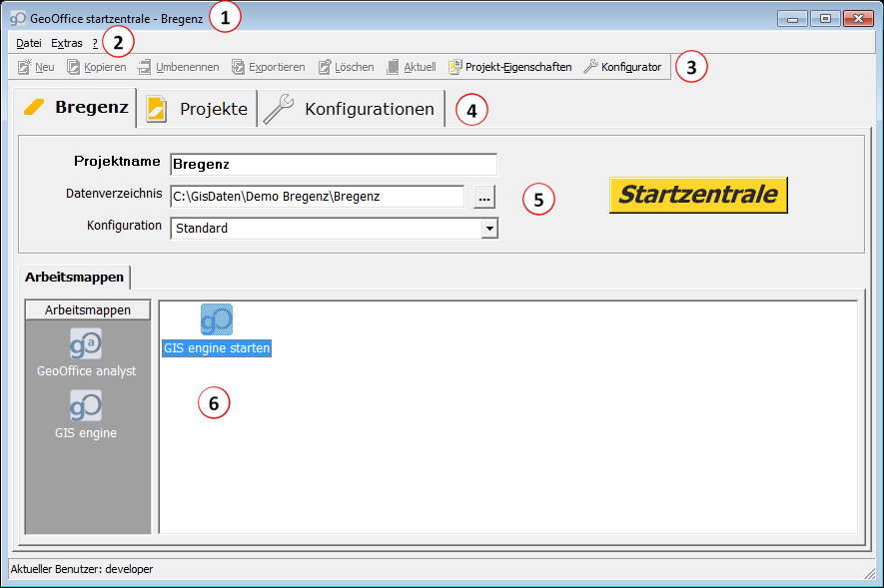Click the Umbenennen toolbar icon
Viewport: 884px width, 588px height.
[145, 67]
